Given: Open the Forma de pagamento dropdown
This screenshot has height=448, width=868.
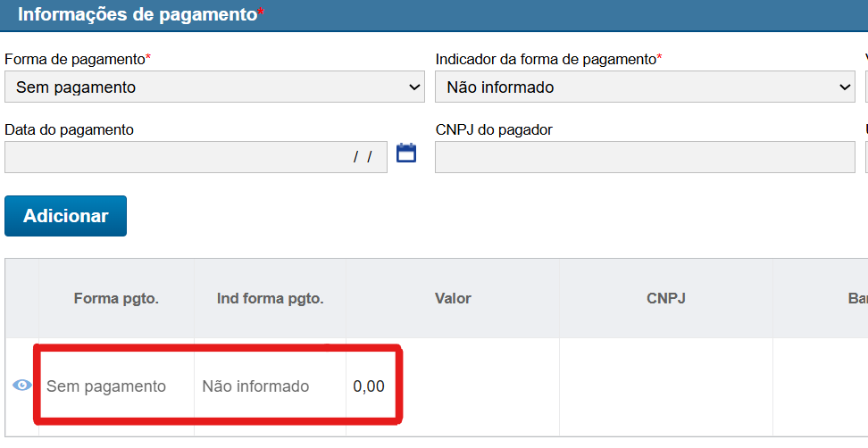Looking at the screenshot, I should pyautogui.click(x=214, y=87).
